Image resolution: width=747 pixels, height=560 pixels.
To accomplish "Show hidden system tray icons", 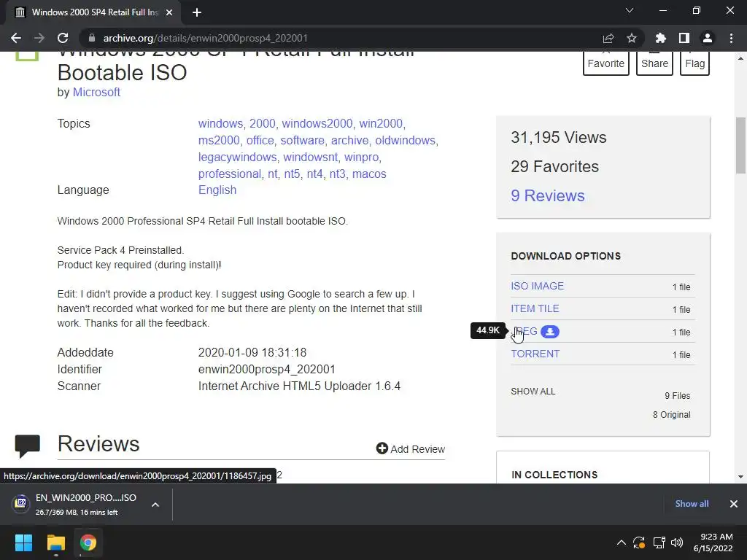I will (622, 542).
